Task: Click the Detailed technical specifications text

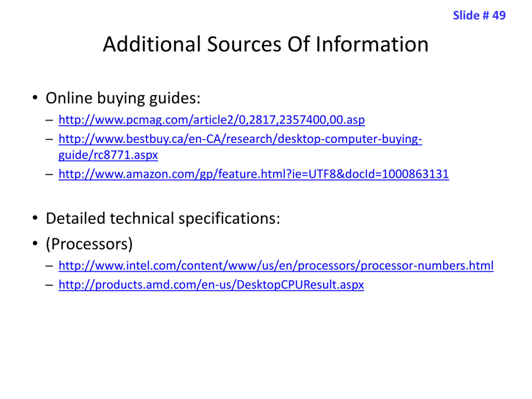Action: click(x=163, y=219)
